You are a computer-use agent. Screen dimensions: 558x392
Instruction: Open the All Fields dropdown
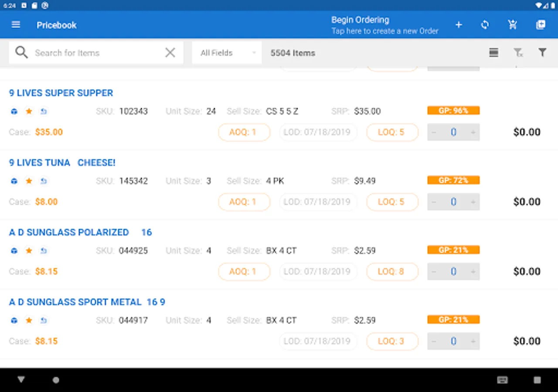coord(227,53)
